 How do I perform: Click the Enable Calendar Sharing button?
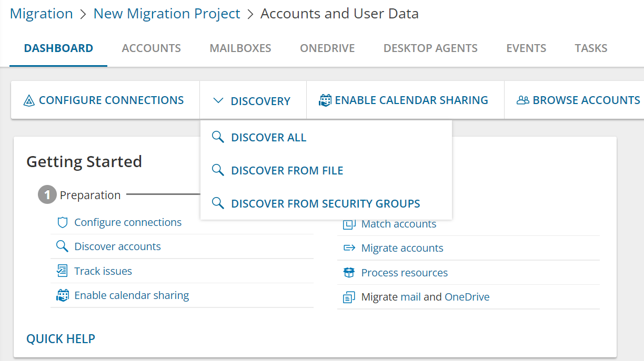click(405, 100)
